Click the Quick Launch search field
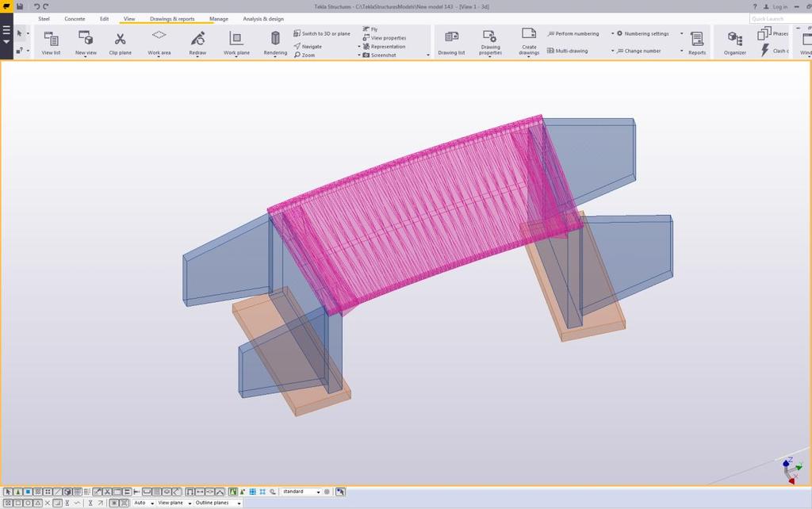 [780, 19]
